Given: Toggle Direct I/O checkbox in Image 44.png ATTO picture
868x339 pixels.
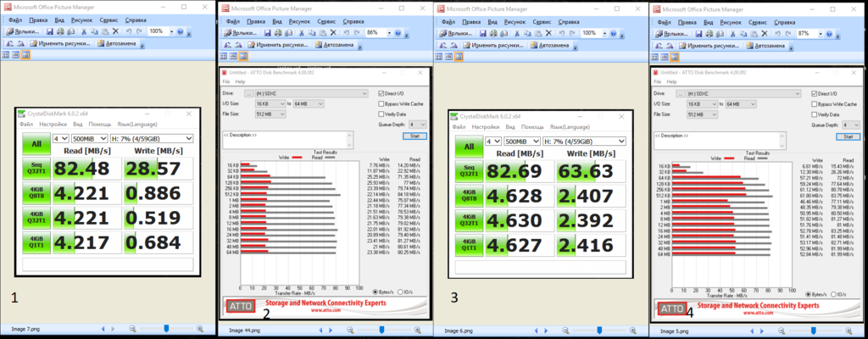Looking at the screenshot, I should pyautogui.click(x=381, y=93).
